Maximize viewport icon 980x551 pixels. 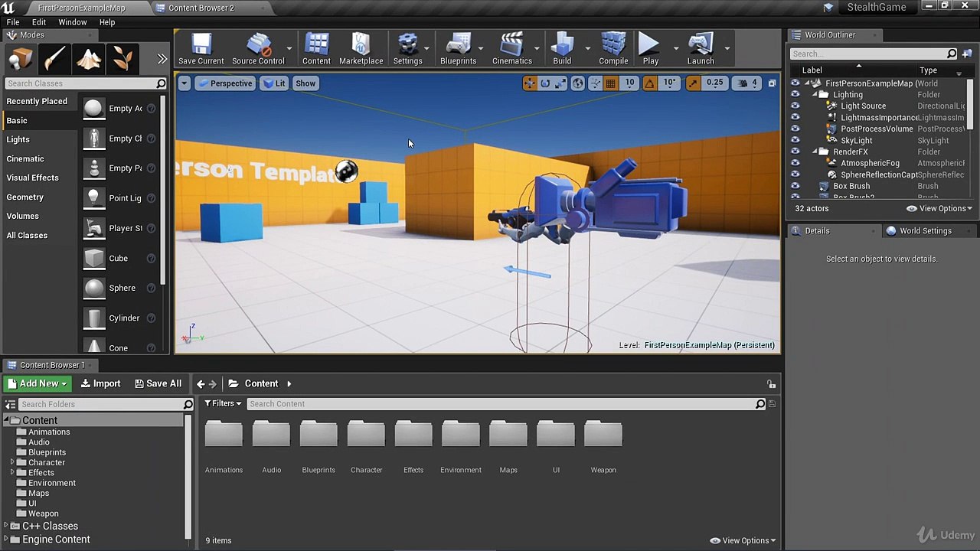click(x=772, y=83)
